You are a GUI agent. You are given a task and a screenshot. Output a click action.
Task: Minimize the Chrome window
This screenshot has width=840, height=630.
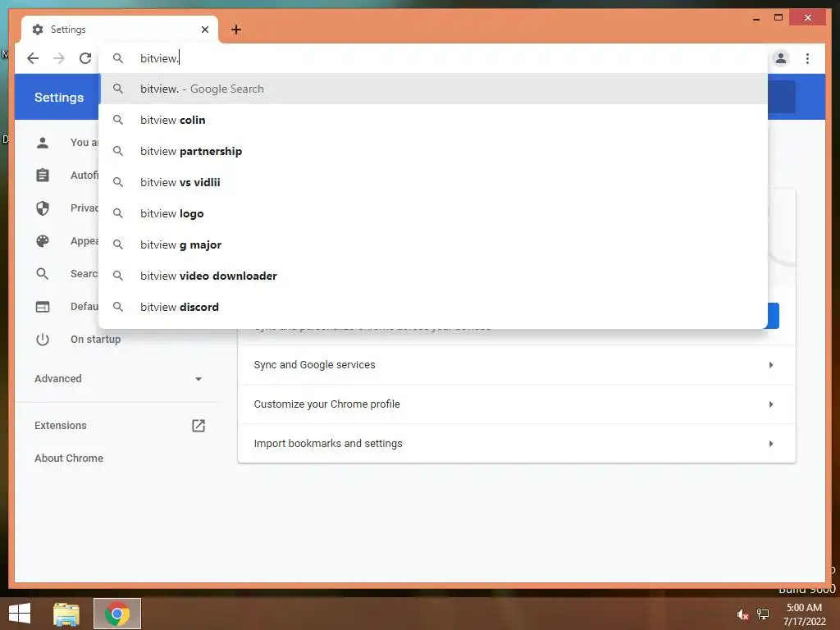pos(756,18)
